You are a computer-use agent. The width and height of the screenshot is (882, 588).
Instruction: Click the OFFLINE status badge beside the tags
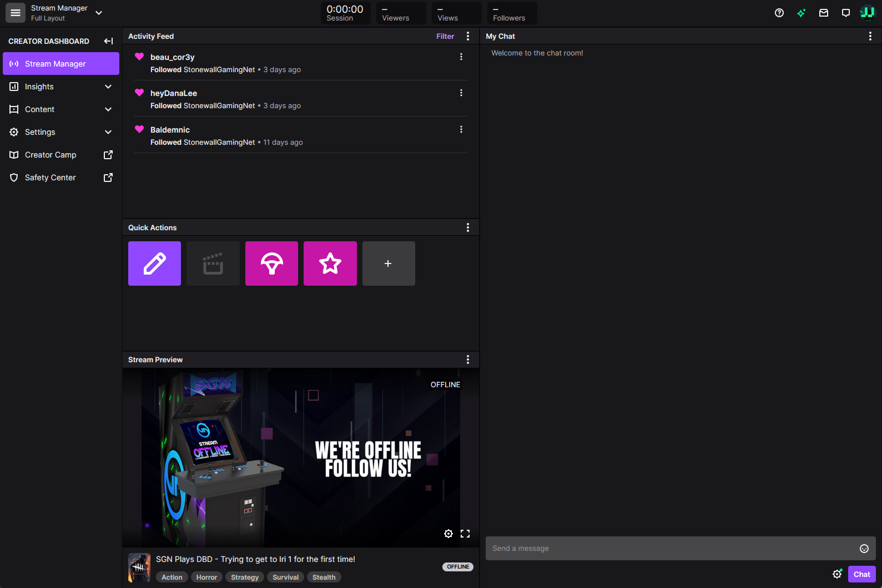[x=458, y=567]
